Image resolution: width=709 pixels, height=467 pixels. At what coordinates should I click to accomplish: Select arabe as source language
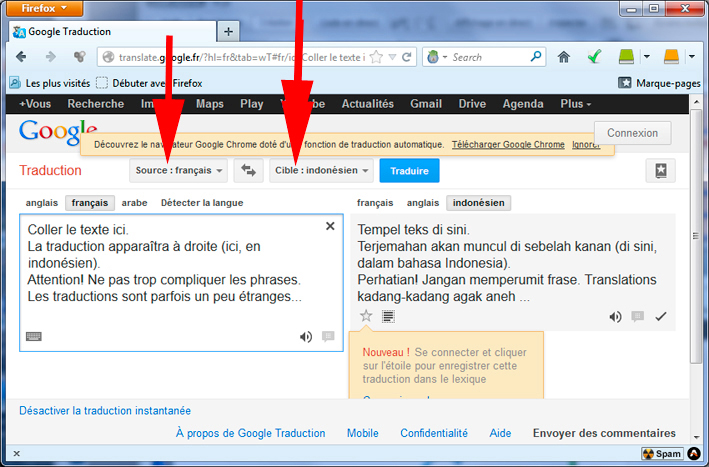tap(134, 203)
